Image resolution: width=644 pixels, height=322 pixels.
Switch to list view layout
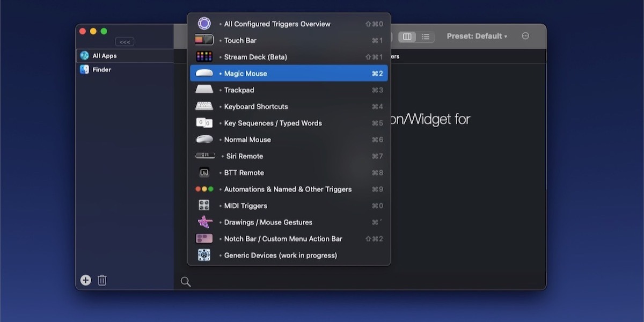(x=426, y=36)
